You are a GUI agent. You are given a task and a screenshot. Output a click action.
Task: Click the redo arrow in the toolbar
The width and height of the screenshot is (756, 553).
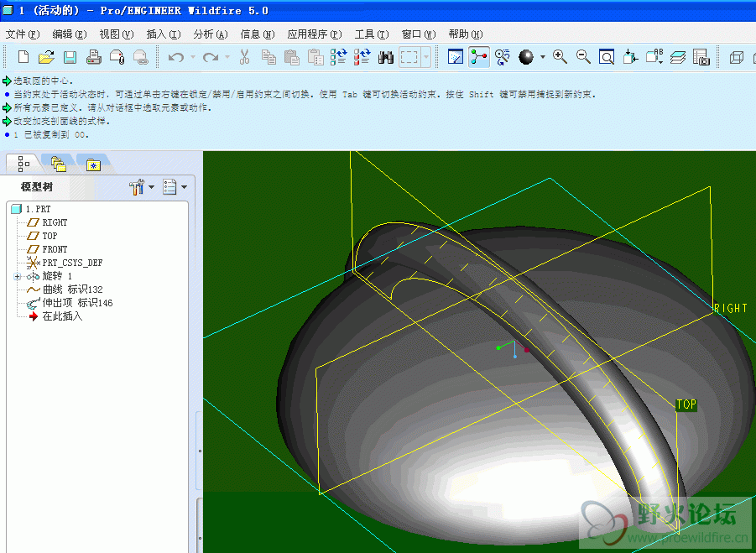tap(211, 57)
